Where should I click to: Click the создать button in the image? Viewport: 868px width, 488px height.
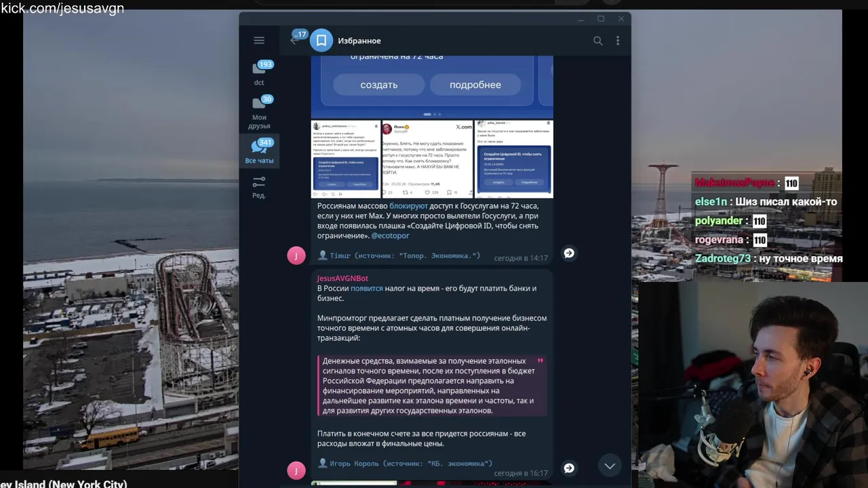378,85
